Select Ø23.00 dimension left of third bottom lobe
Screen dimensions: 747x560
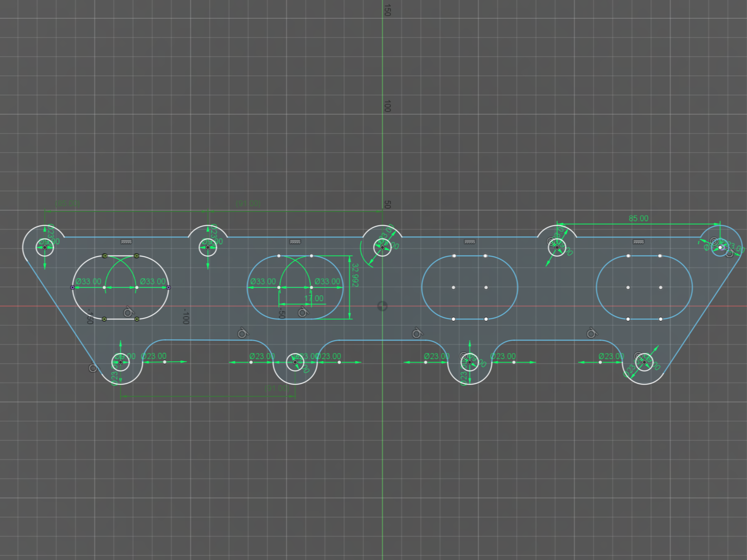[x=436, y=356]
